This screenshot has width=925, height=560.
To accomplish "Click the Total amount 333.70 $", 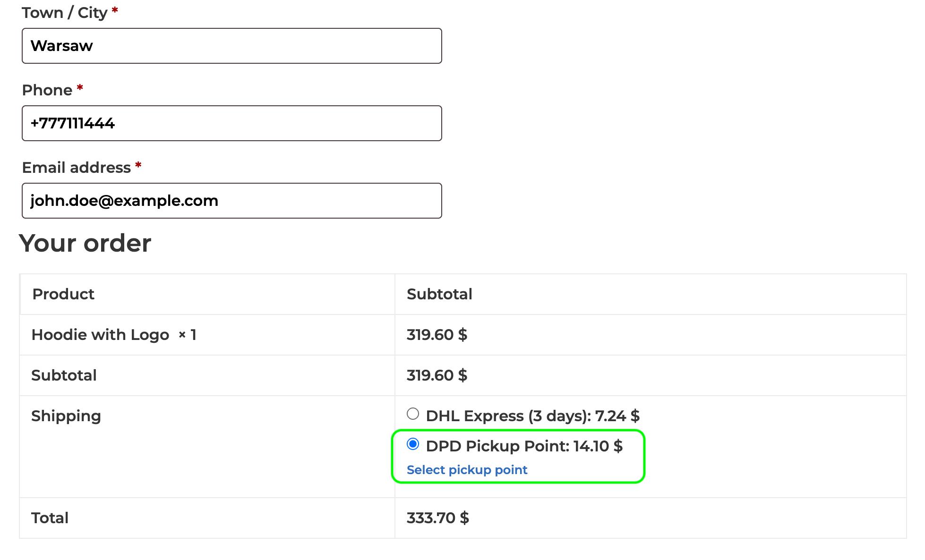I will (437, 518).
